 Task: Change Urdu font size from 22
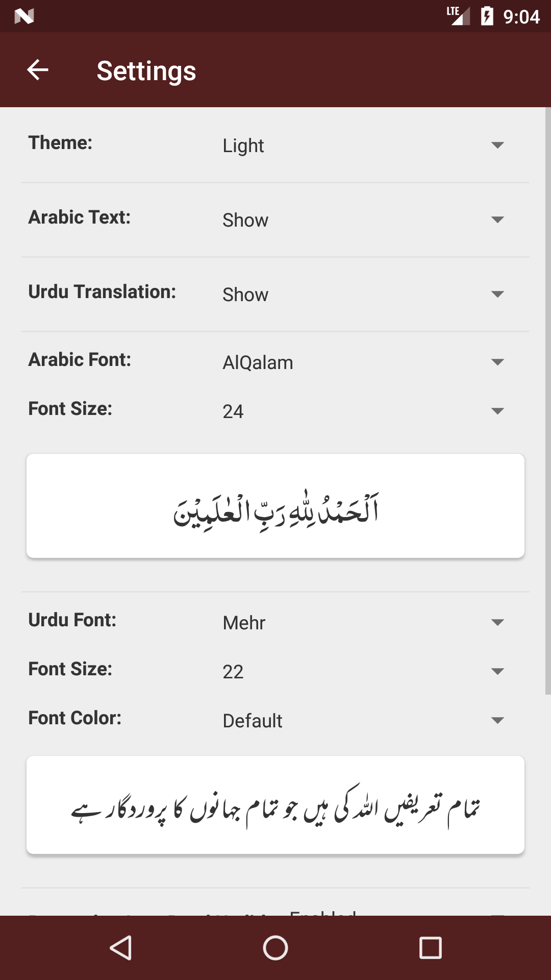[363, 672]
